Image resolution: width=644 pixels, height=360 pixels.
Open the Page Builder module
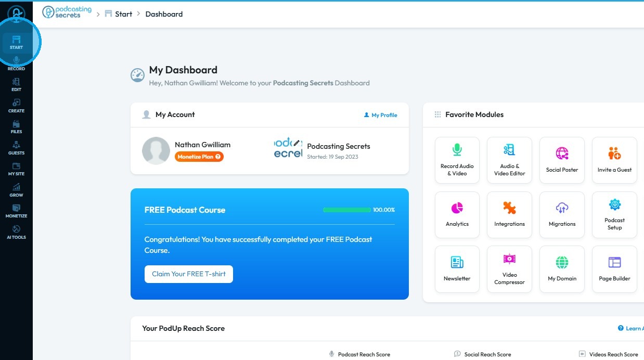614,269
